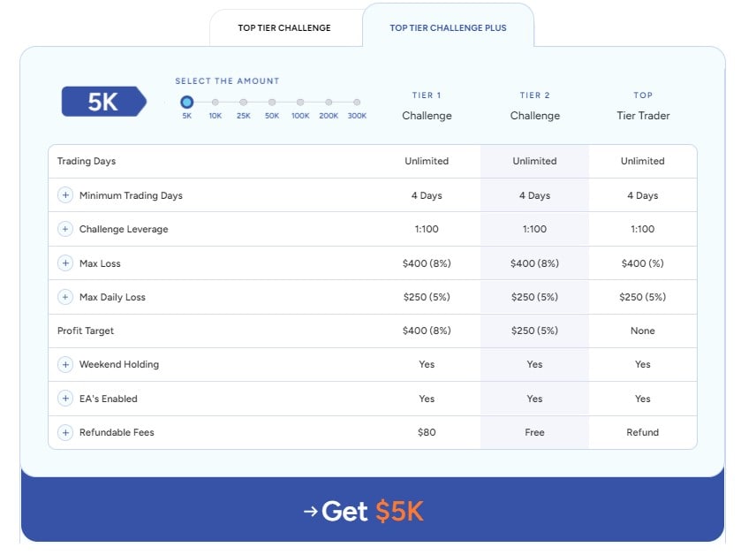The image size is (756, 555).
Task: Expand the Max Loss row label
Action: click(x=100, y=263)
